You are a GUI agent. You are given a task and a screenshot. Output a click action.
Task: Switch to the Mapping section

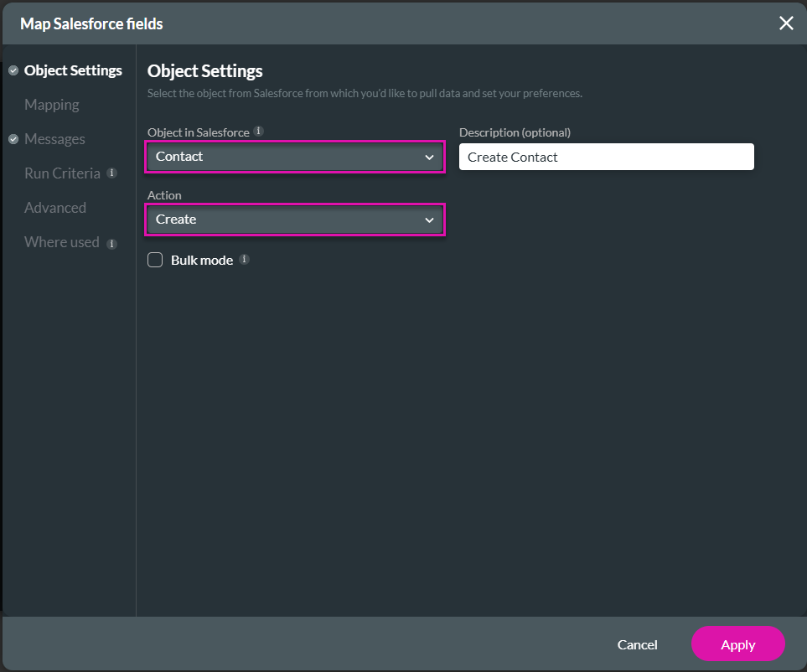pos(51,105)
